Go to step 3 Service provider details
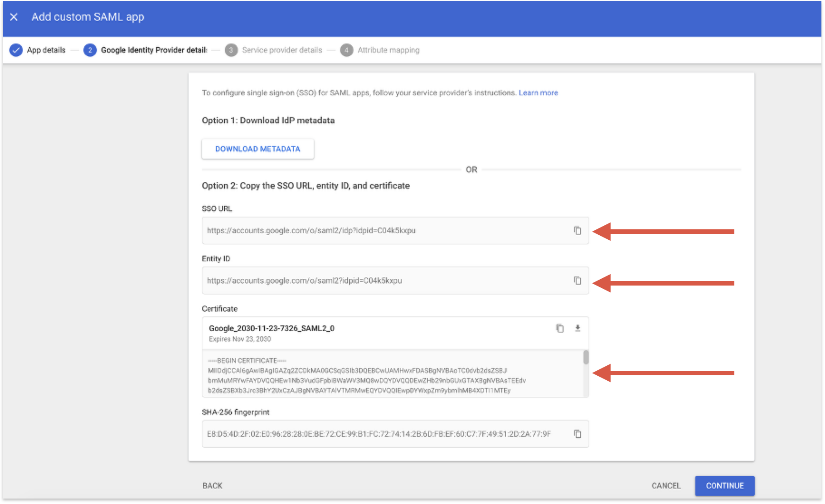Image resolution: width=825 pixels, height=504 pixels. tap(273, 50)
